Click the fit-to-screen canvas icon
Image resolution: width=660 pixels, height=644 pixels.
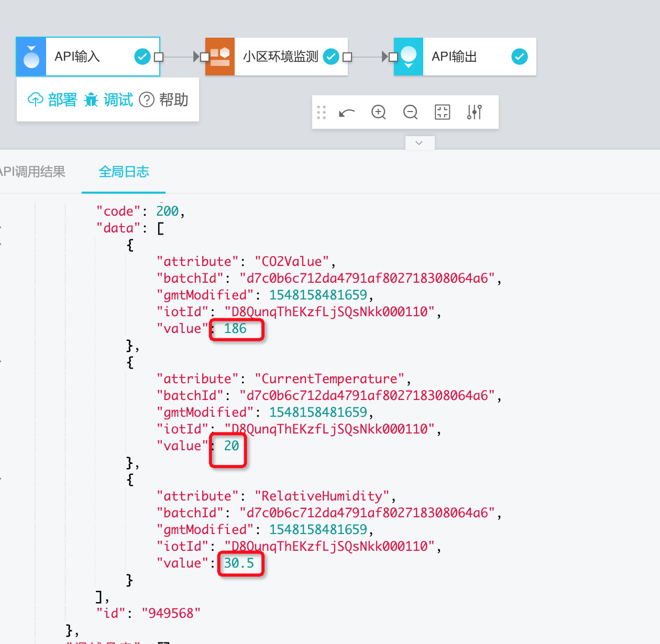tap(443, 112)
